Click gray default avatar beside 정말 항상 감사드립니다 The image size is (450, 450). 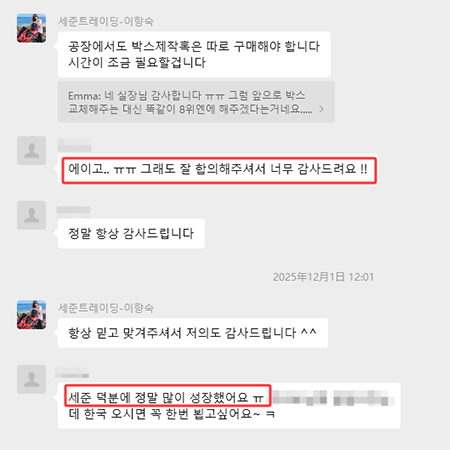pyautogui.click(x=31, y=215)
